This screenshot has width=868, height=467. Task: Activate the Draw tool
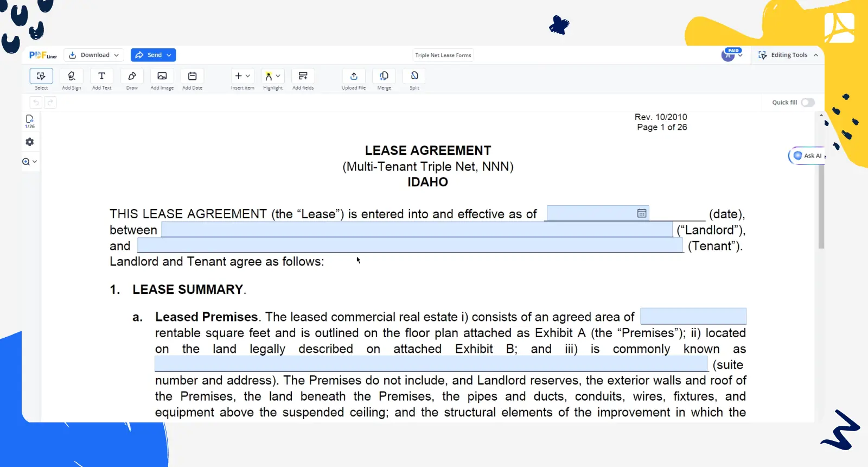point(132,79)
